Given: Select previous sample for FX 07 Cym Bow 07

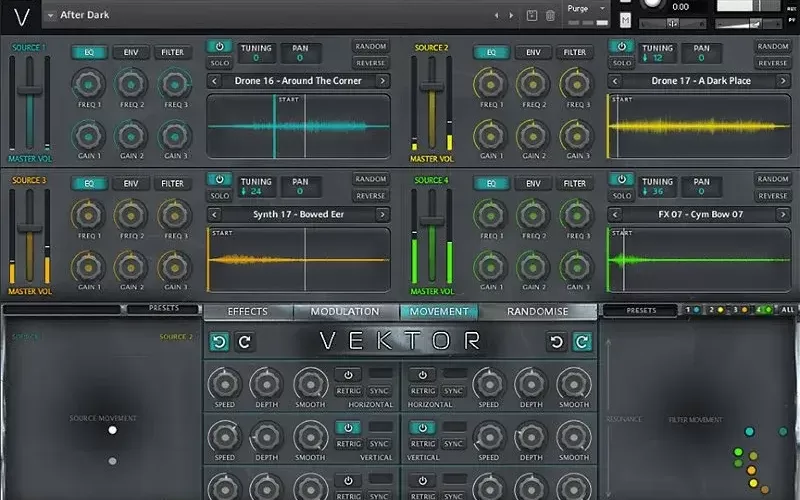Looking at the screenshot, I should tap(615, 214).
